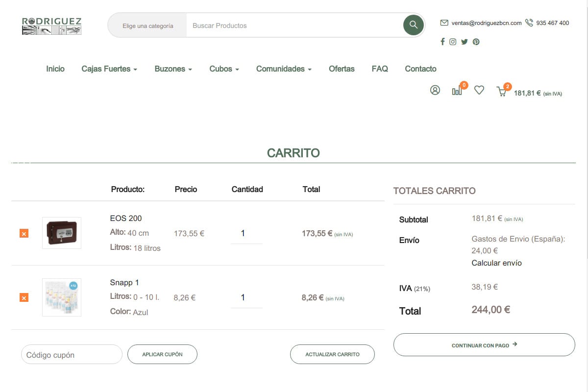Click the compare badge showing 0
The height and width of the screenshot is (392, 588).
click(x=464, y=85)
